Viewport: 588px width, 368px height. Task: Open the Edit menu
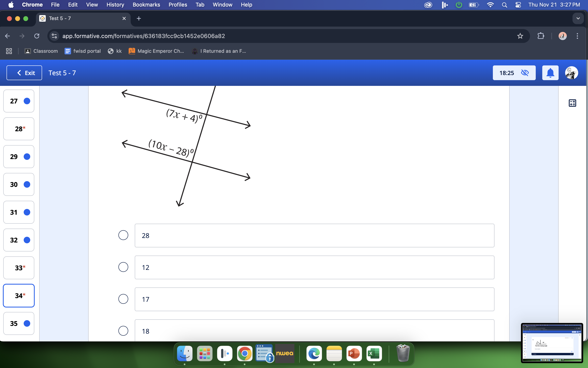[x=73, y=5]
